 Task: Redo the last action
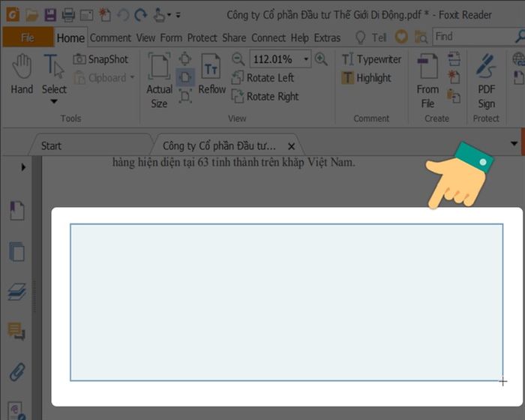(141, 15)
